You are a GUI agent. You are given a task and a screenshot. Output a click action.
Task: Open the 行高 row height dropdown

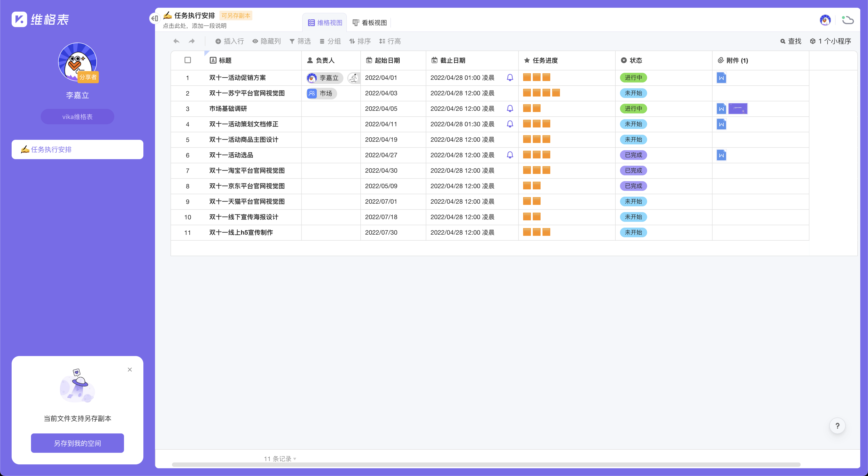pyautogui.click(x=390, y=41)
